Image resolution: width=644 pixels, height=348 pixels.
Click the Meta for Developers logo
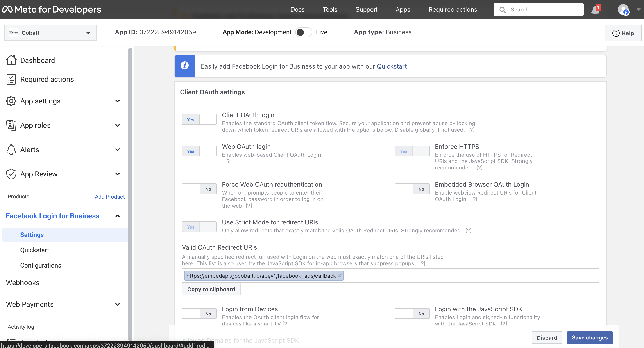(51, 9)
